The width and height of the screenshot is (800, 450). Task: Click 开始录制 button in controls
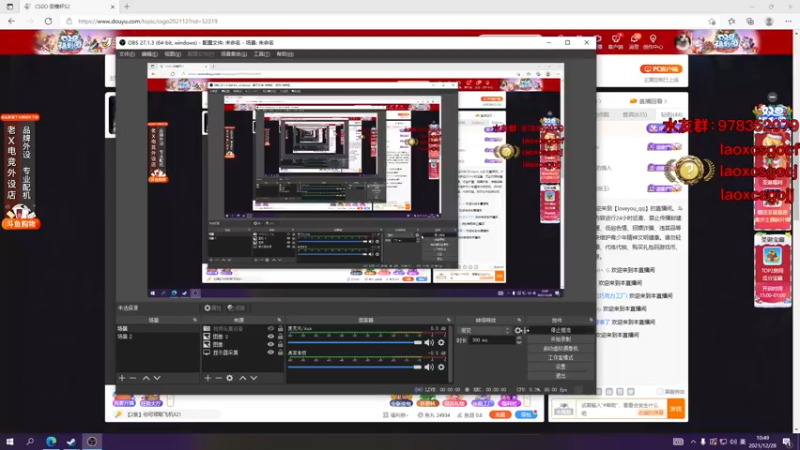561,339
